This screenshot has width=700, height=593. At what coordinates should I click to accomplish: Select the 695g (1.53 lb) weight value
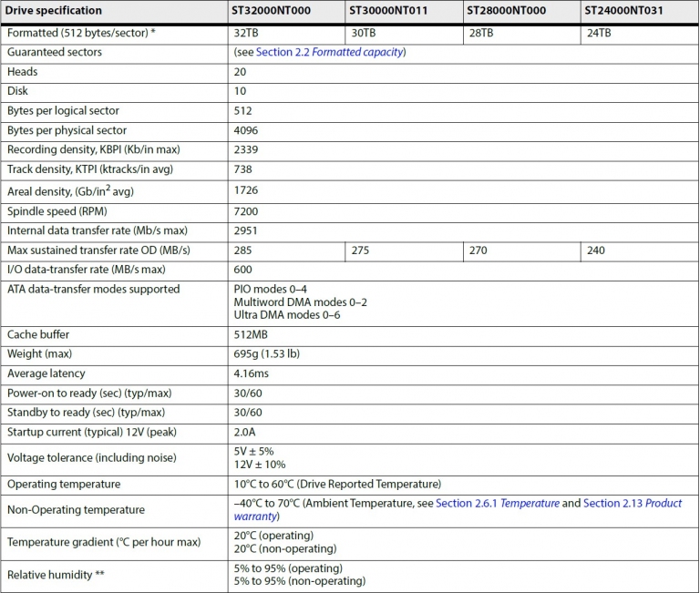pos(267,353)
